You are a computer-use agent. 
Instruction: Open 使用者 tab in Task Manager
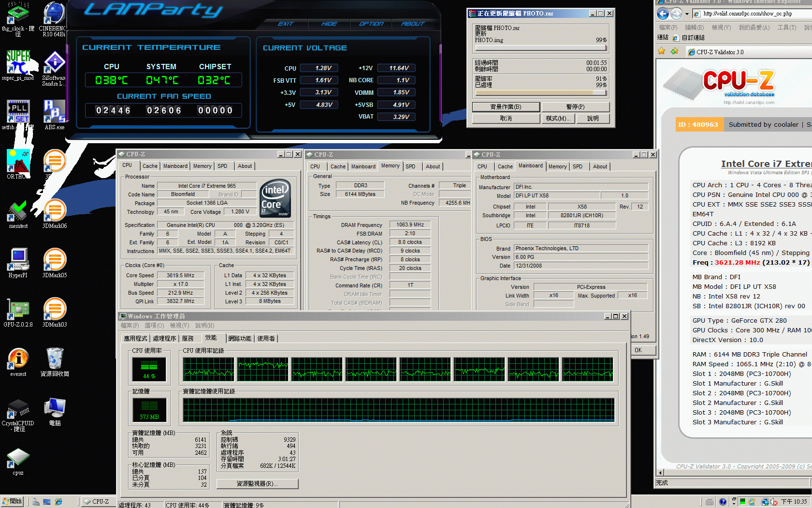(266, 339)
